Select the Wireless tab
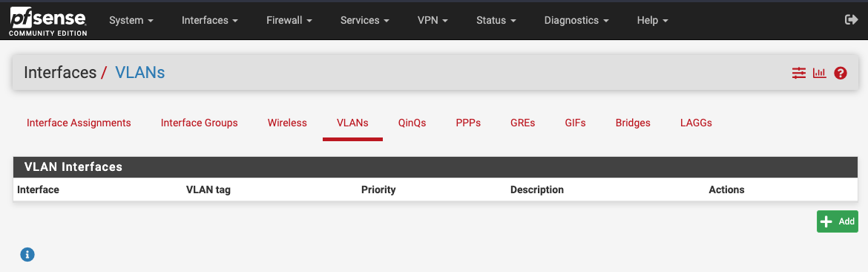This screenshot has width=868, height=272. pyautogui.click(x=287, y=123)
